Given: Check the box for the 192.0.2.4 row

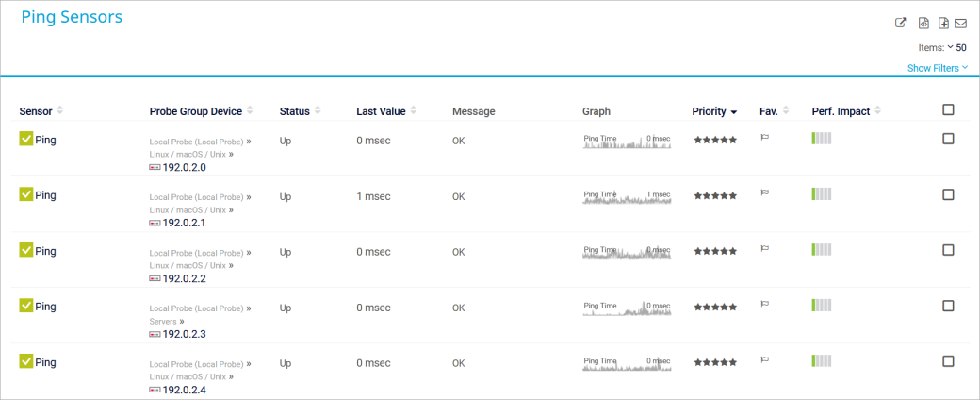Looking at the screenshot, I should pyautogui.click(x=948, y=361).
